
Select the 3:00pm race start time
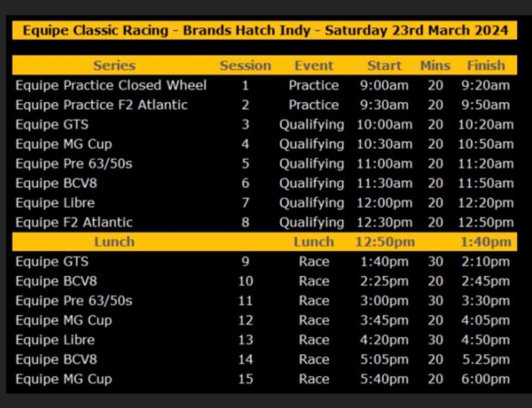tap(384, 301)
